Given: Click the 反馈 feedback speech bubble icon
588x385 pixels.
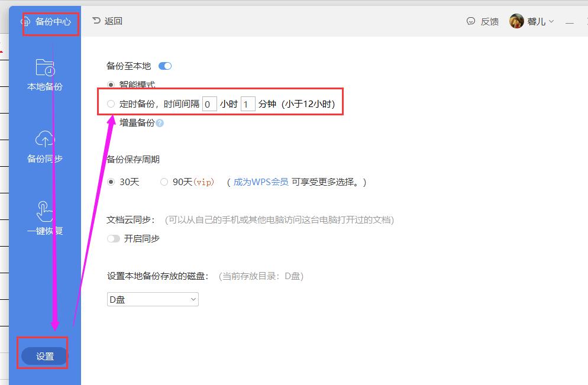Looking at the screenshot, I should click(470, 21).
